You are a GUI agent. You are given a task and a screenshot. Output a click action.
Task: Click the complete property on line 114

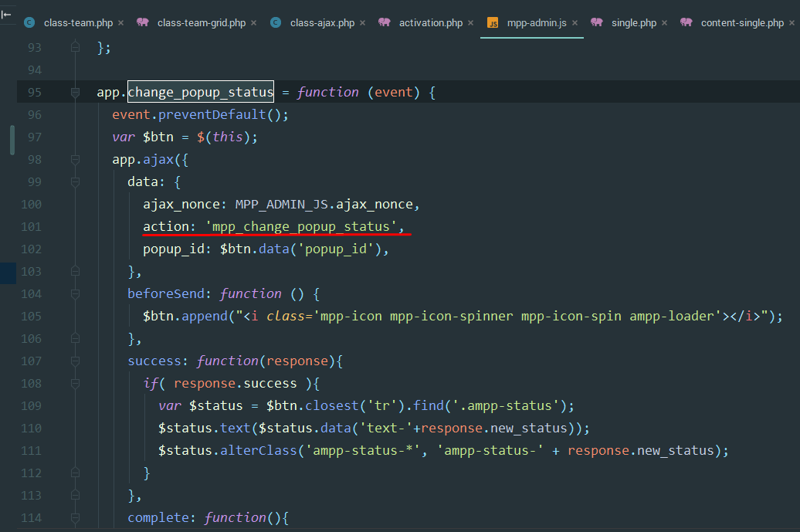(158, 518)
